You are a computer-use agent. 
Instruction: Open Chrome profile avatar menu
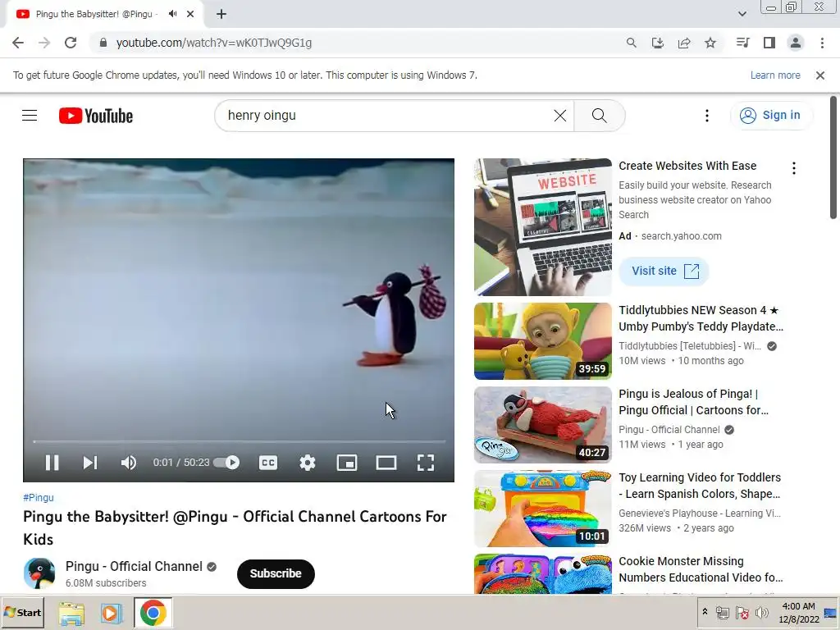pyautogui.click(x=796, y=43)
